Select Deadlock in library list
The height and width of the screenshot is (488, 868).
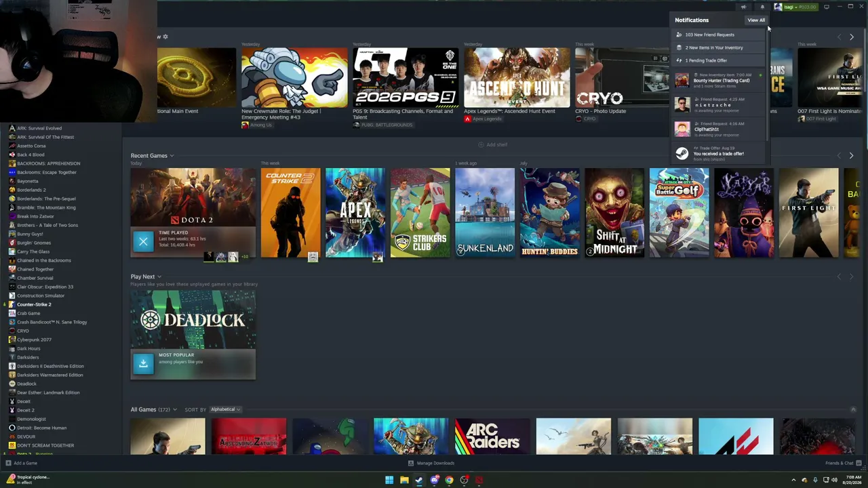coord(26,384)
